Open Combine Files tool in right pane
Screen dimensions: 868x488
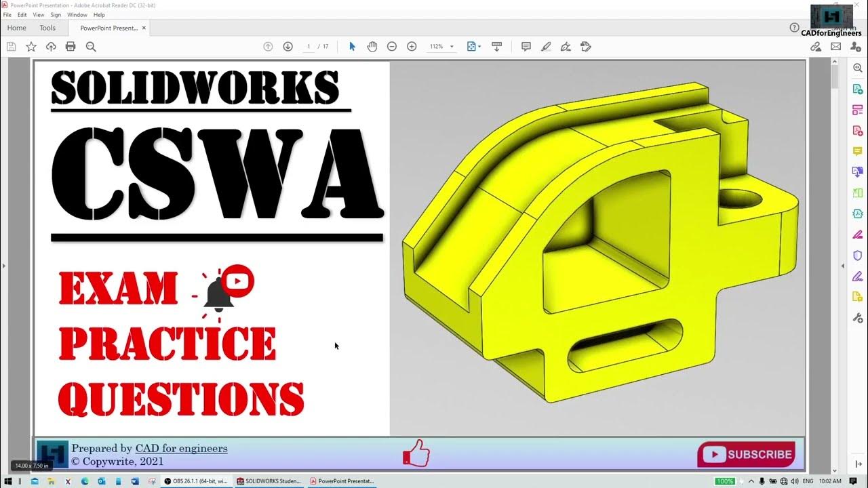point(857,172)
